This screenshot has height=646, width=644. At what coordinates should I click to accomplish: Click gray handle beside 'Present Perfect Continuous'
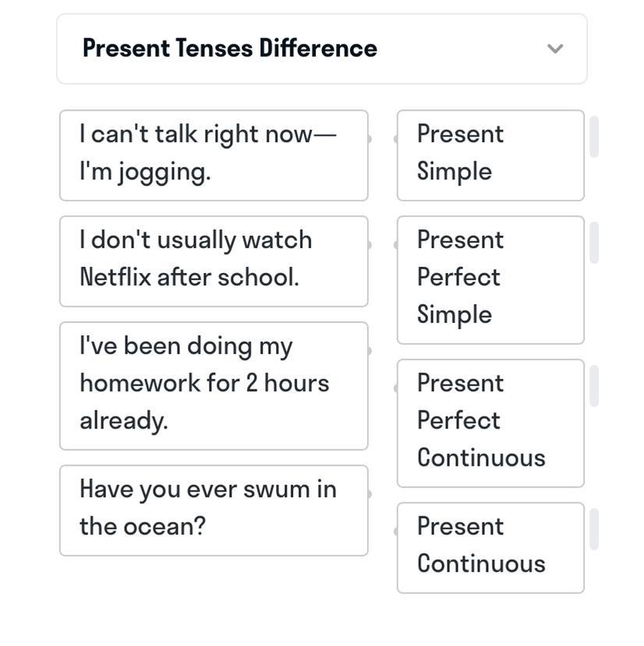click(594, 386)
